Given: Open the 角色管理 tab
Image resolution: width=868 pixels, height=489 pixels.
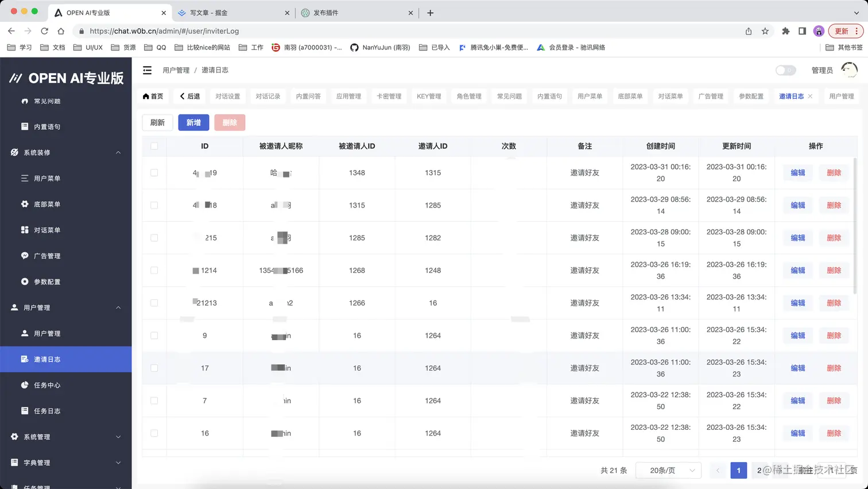Looking at the screenshot, I should [x=468, y=96].
